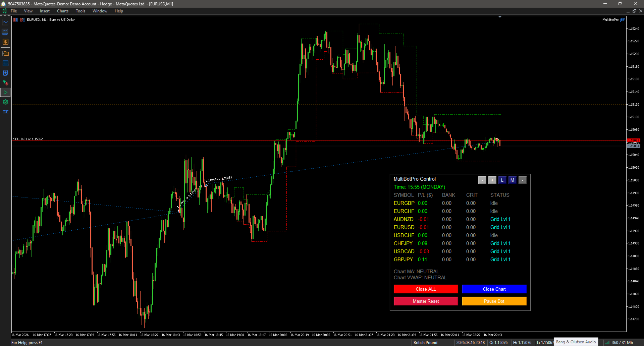The image size is (644, 346).
Task: Click the Chart MA: NEUTRAL label
Action: coord(416,272)
